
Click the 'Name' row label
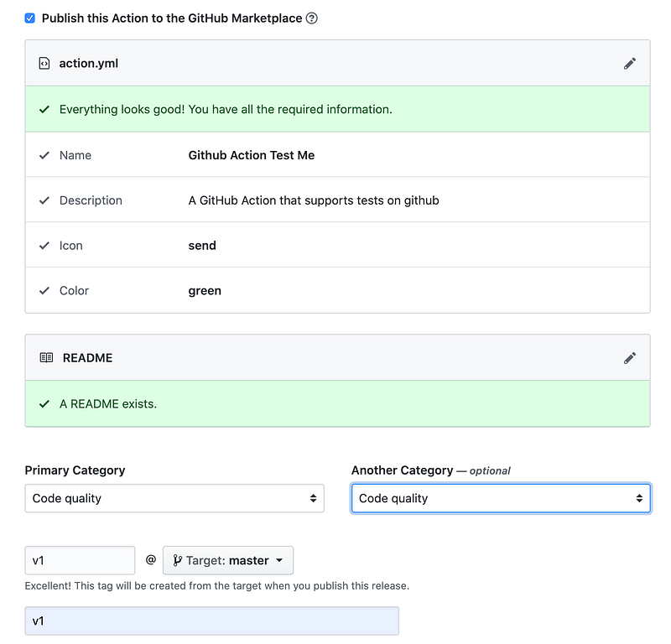tap(75, 155)
